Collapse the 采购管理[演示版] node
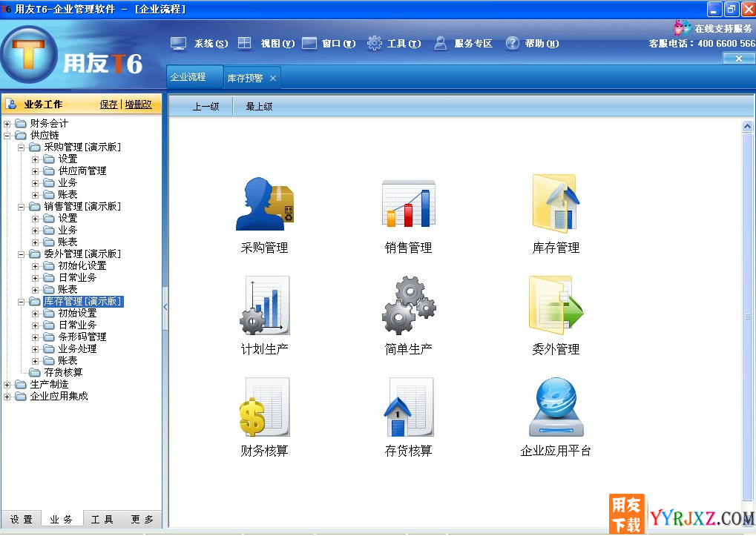756x536 pixels. pyautogui.click(x=22, y=148)
